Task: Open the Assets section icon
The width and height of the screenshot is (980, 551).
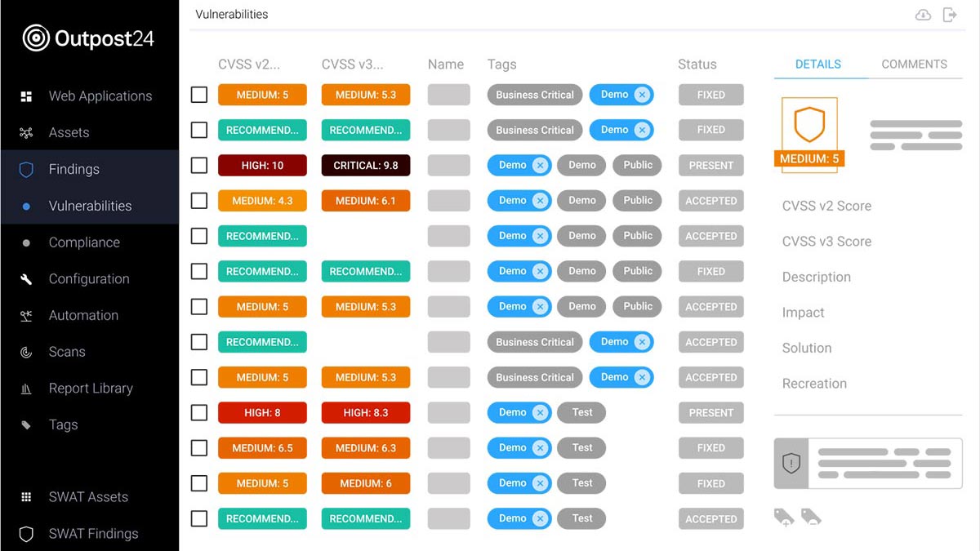Action: (26, 133)
